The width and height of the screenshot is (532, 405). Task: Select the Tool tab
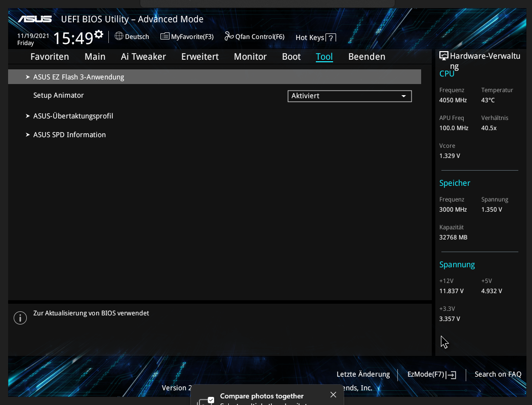coord(324,57)
